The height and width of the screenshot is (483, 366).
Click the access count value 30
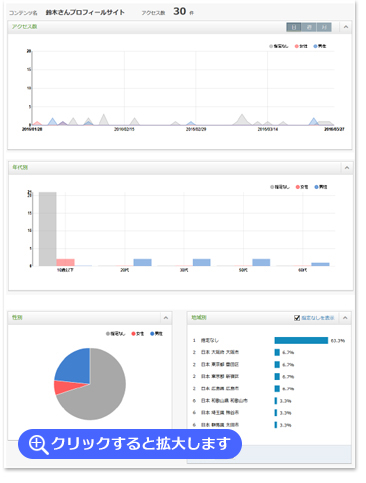click(x=180, y=12)
